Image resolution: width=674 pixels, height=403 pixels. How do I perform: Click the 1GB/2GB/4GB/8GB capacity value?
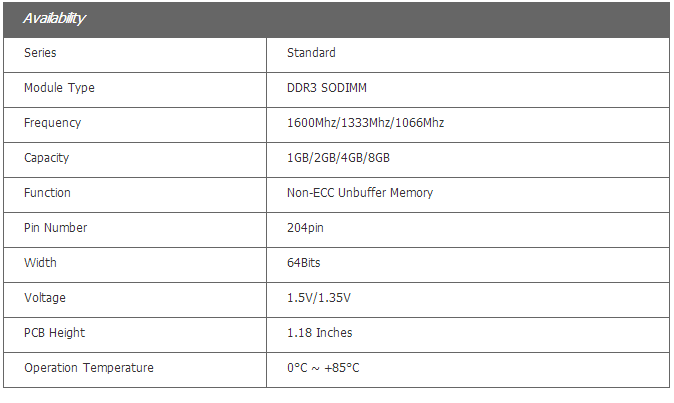coord(338,158)
